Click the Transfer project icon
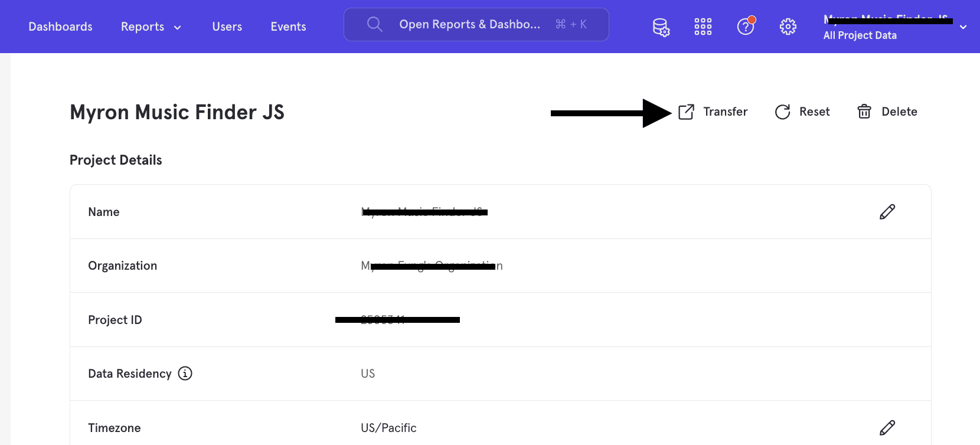This screenshot has height=445, width=980. [x=685, y=112]
